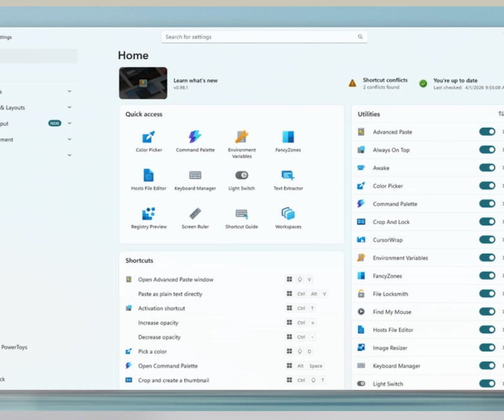
Task: Click the Learn what's new thumbnail
Action: pyautogui.click(x=143, y=83)
